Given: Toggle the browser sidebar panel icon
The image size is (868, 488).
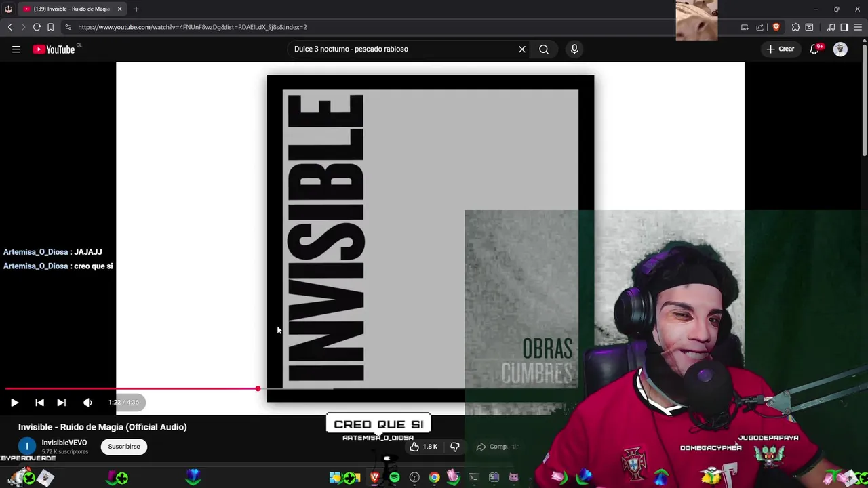Looking at the screenshot, I should 844,27.
